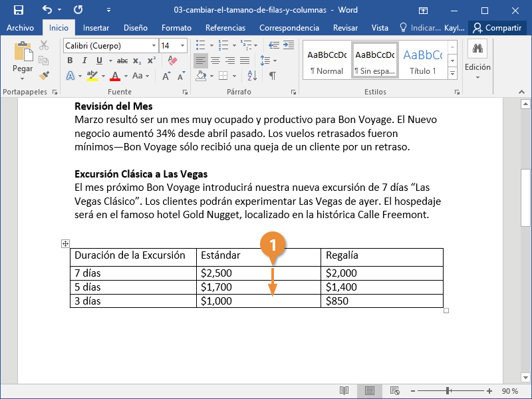Apply subscript formatting

click(137, 61)
